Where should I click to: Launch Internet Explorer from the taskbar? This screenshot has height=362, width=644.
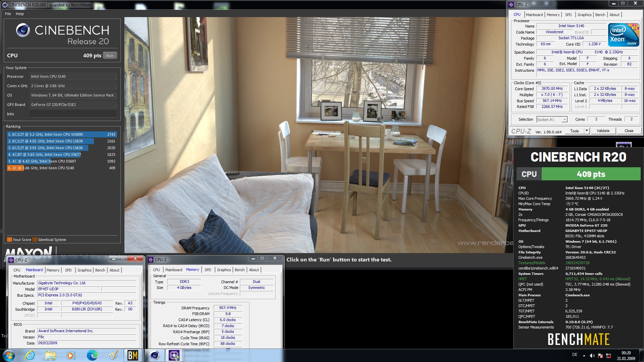coord(30,355)
